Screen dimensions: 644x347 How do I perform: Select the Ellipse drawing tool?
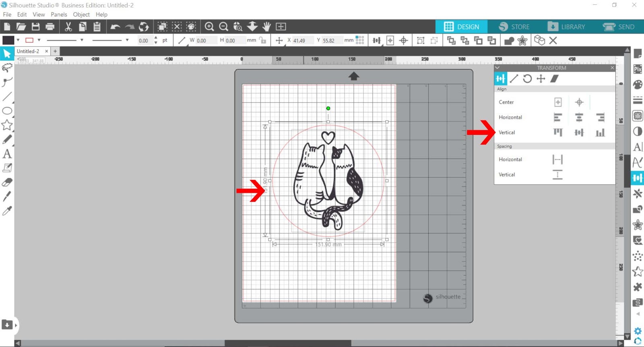(7, 111)
